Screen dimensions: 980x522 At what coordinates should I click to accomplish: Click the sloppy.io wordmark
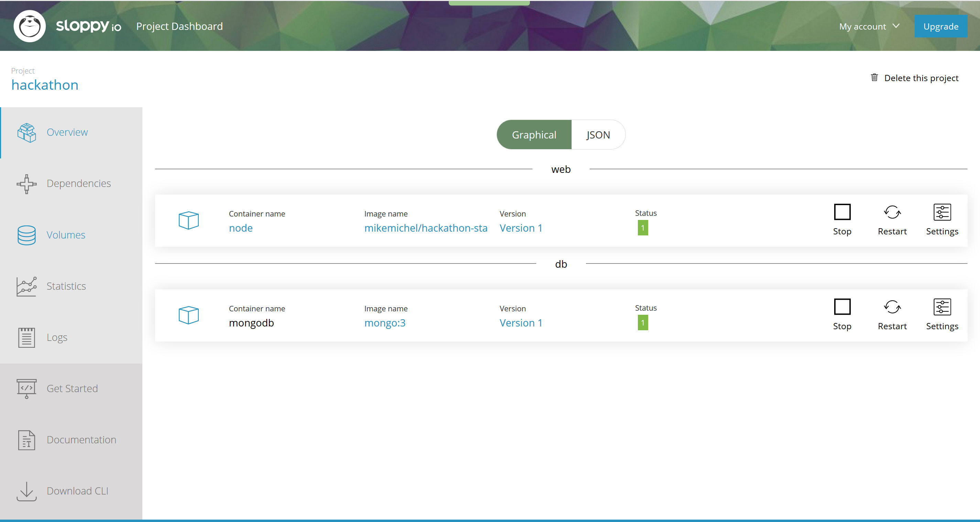tap(89, 26)
